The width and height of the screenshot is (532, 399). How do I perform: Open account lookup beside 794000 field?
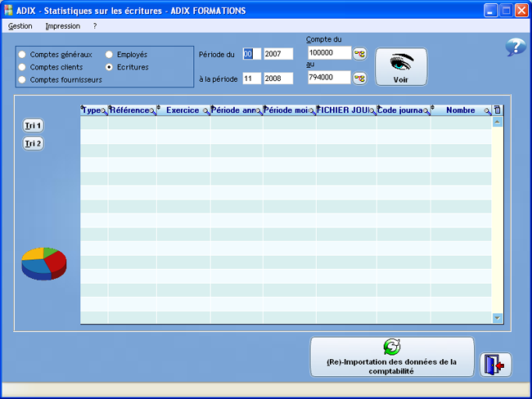(x=359, y=78)
